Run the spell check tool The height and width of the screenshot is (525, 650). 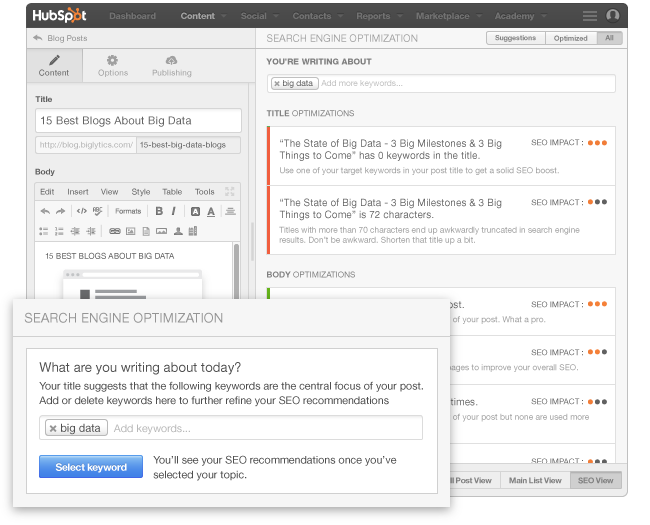pyautogui.click(x=97, y=211)
